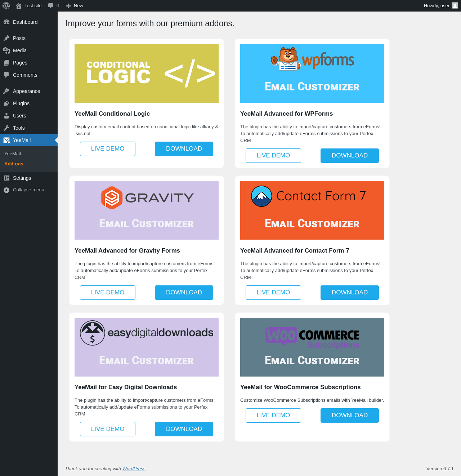This screenshot has width=461, height=476.
Task: Open the Settings menu item
Action: click(x=29, y=178)
